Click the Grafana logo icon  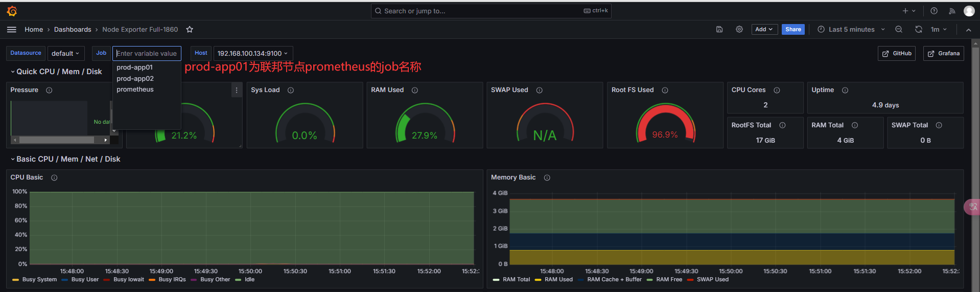coord(12,11)
